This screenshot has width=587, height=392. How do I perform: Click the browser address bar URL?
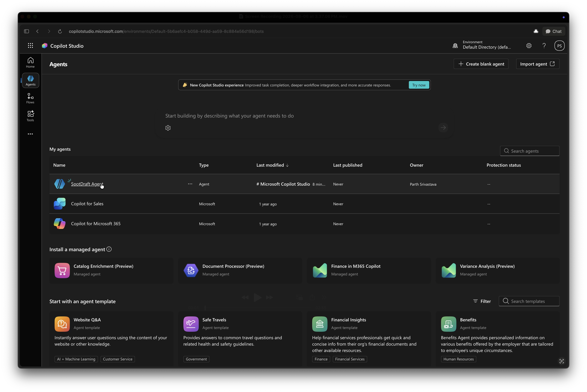click(166, 31)
